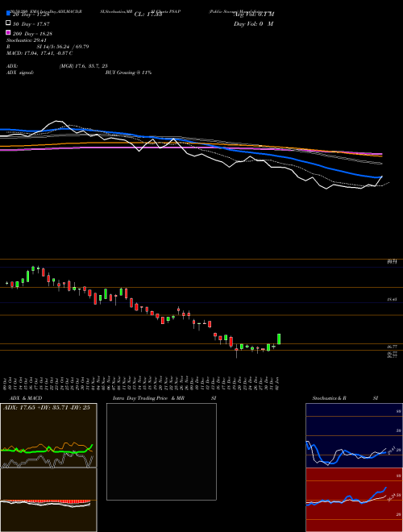Open the ADX indicator chart panel
Image resolution: width=403 pixels, height=532 pixels.
pos(48,435)
